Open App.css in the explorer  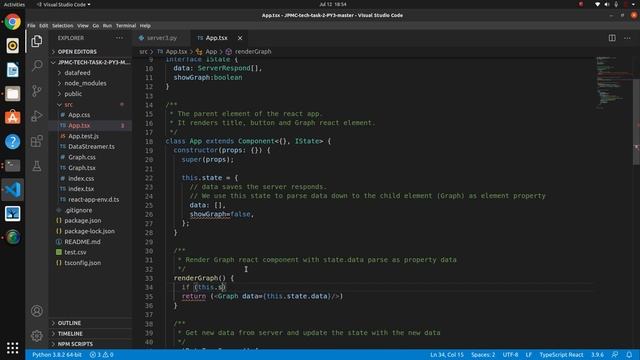pyautogui.click(x=79, y=115)
